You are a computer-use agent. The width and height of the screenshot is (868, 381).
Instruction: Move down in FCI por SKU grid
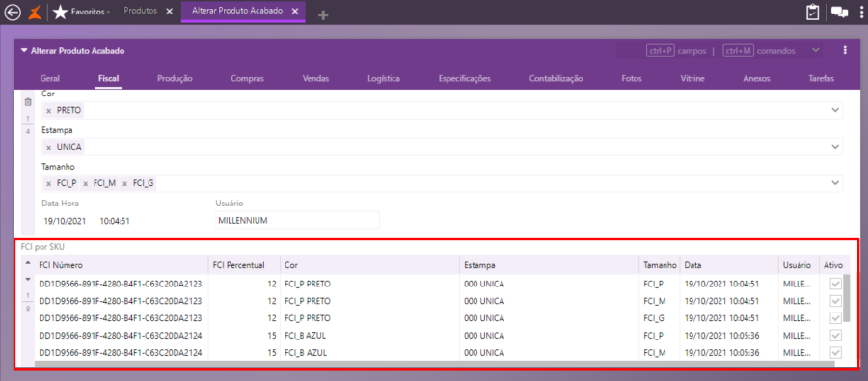(28, 279)
